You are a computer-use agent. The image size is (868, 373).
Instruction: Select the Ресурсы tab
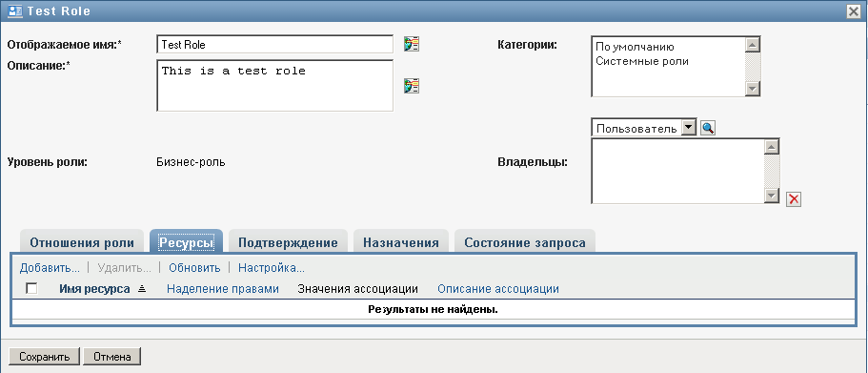(x=186, y=242)
